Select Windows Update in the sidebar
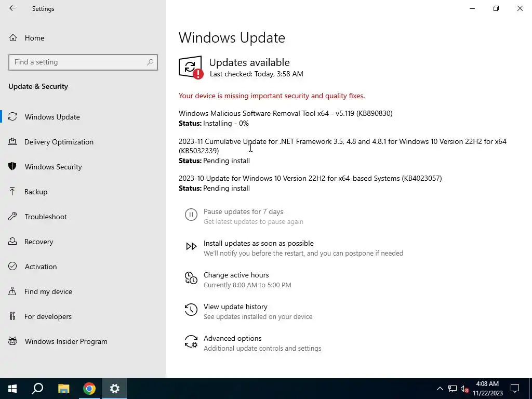532x399 pixels. point(83,117)
